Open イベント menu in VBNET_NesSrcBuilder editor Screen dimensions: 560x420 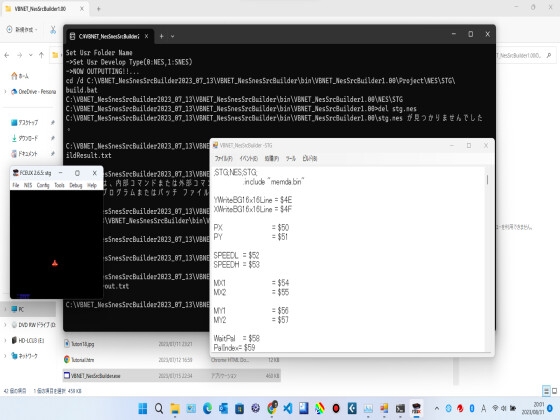point(248,158)
